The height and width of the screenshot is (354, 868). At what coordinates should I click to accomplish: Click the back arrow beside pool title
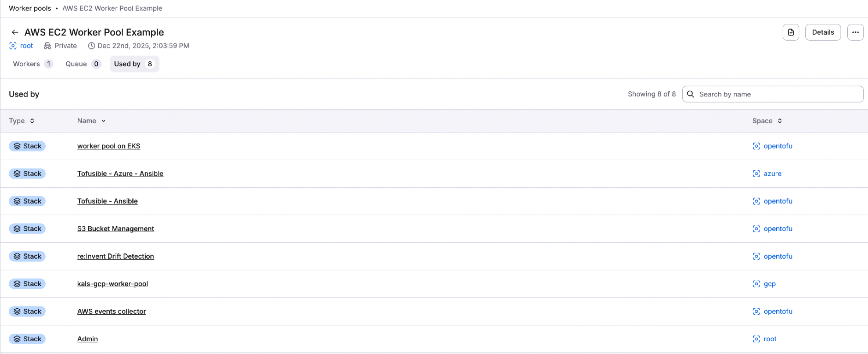tap(15, 32)
